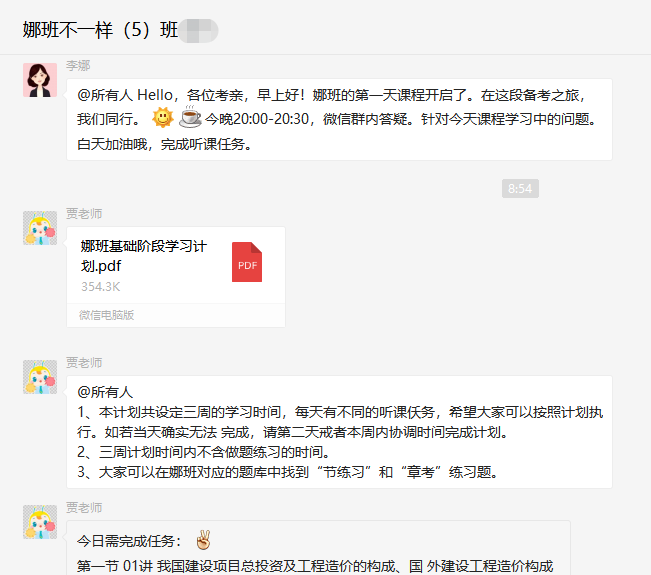
Task: Click the blurred tag next to group title
Action: tap(200, 30)
